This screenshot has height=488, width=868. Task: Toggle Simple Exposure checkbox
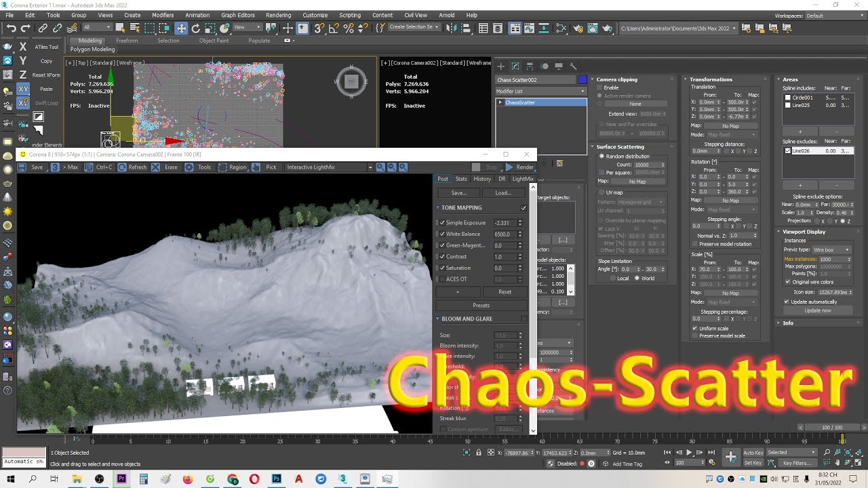pos(442,222)
